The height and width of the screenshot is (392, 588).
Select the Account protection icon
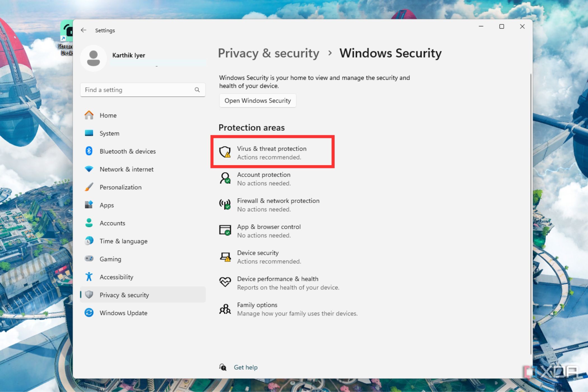pyautogui.click(x=225, y=178)
